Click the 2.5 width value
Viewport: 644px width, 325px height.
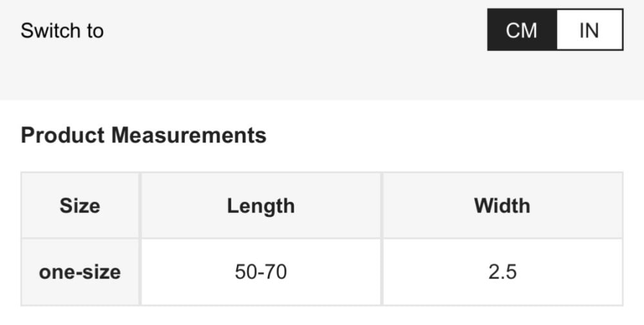502,271
